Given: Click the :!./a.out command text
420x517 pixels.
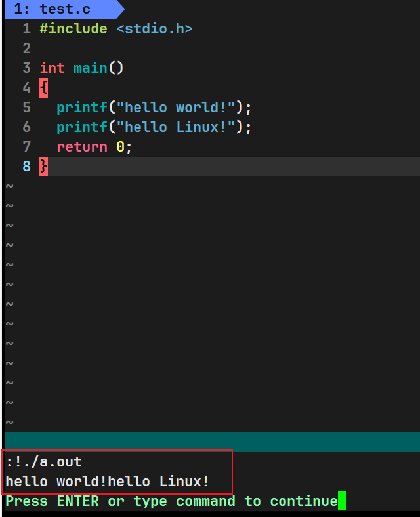Looking at the screenshot, I should click(43, 462).
